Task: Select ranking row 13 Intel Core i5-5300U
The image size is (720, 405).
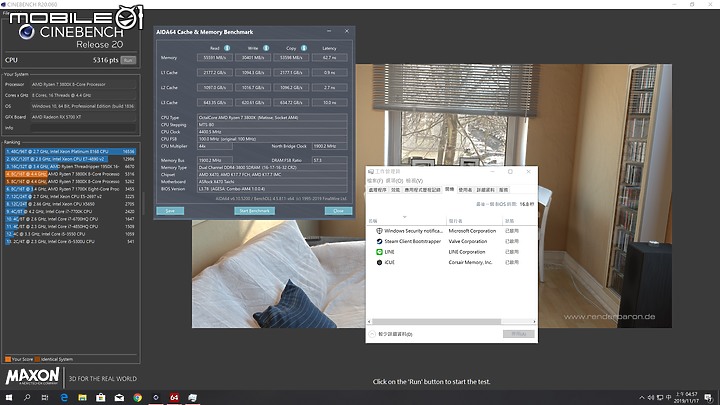Action: (x=70, y=242)
